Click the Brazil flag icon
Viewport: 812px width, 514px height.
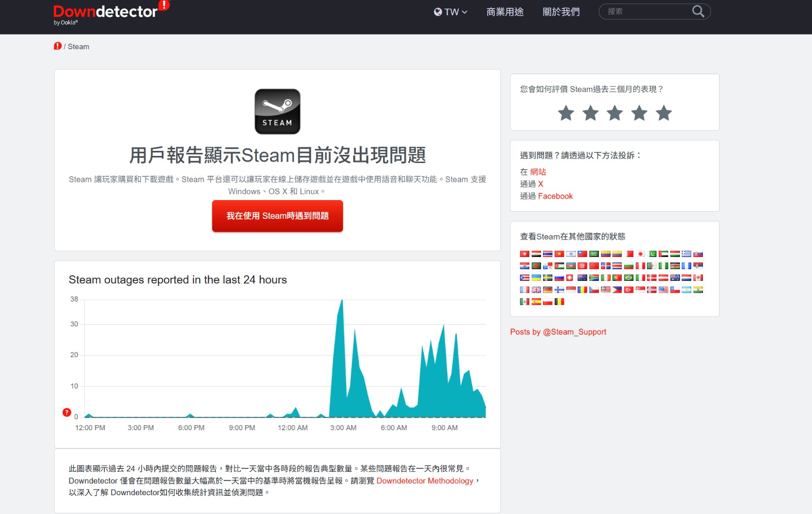tap(628, 277)
